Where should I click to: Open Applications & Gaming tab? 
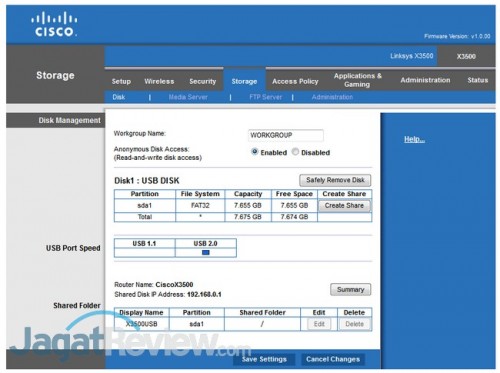click(358, 80)
